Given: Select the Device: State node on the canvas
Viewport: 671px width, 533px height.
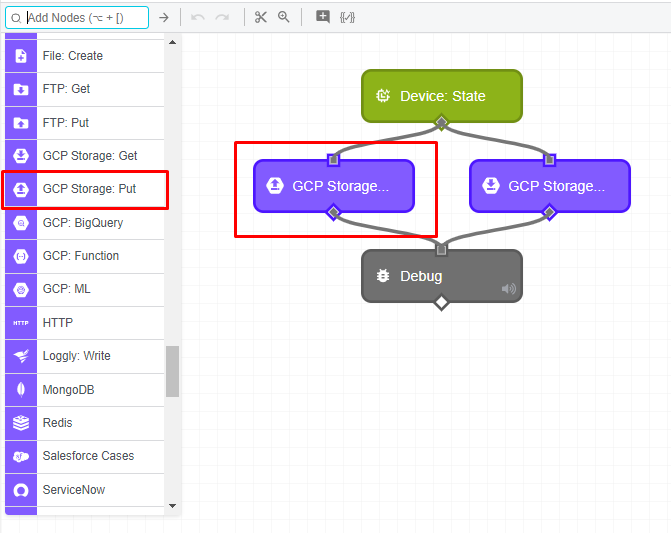Looking at the screenshot, I should 442,96.
